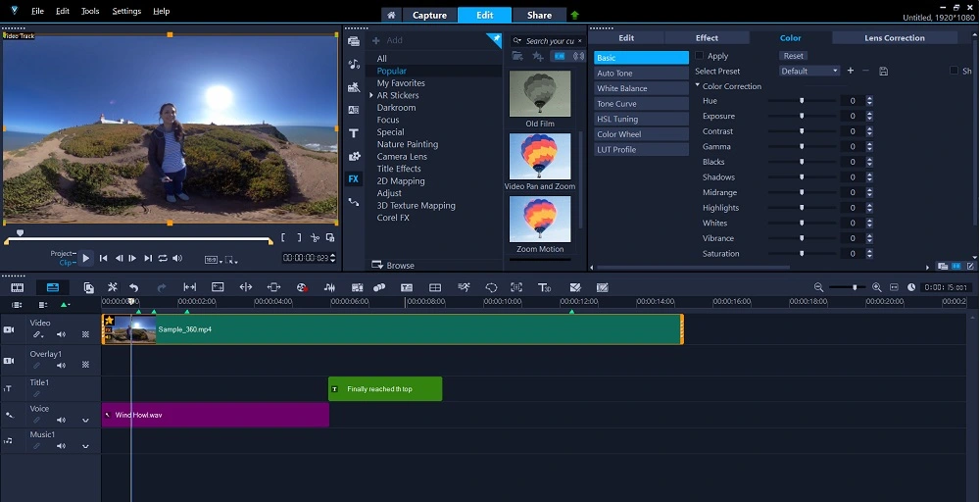Switch to storyboard view icon
The height and width of the screenshot is (502, 980).
(18, 287)
